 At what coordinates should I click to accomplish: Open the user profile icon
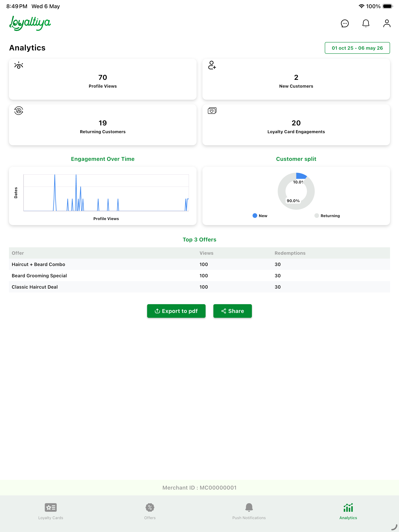click(x=387, y=23)
